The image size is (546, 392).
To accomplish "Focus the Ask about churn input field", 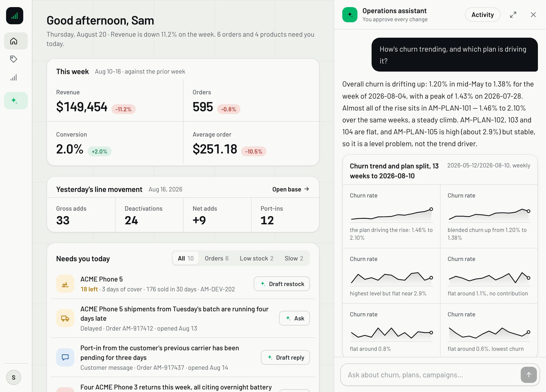I will coord(430,375).
